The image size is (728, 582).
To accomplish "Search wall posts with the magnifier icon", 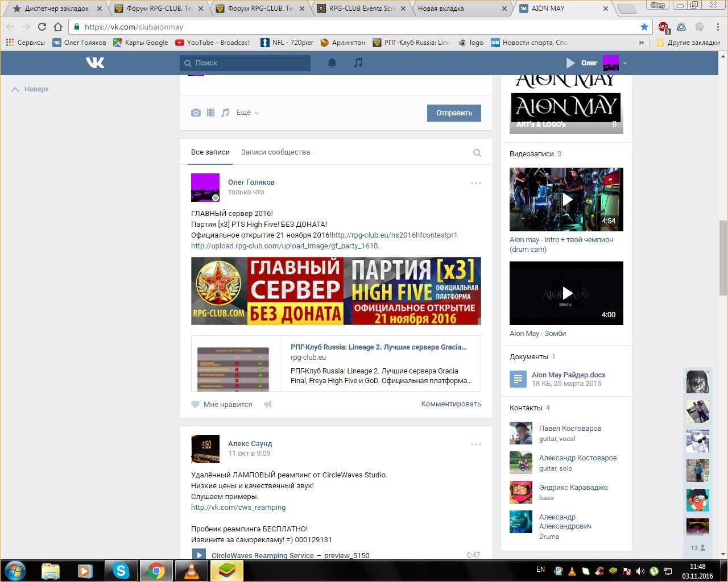I will pos(477,153).
